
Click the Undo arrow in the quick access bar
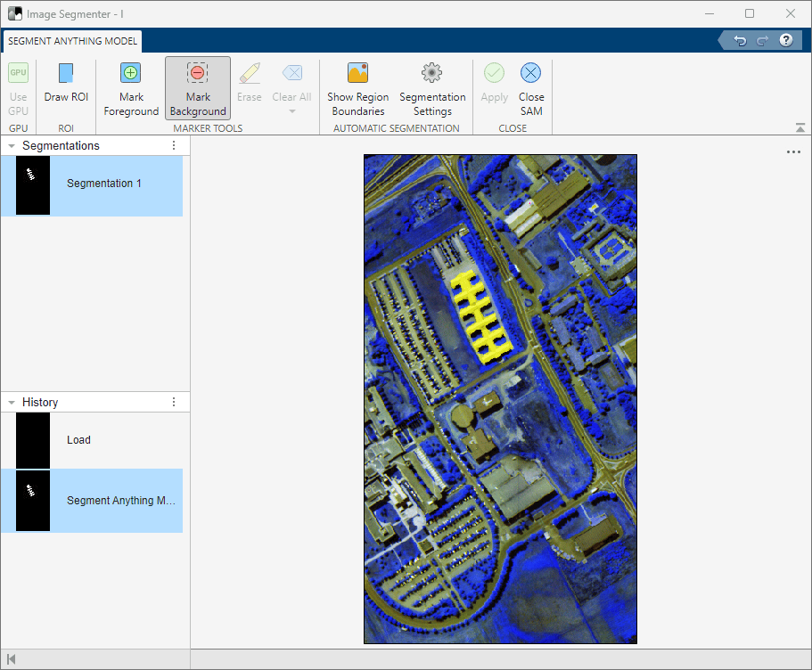pos(740,40)
